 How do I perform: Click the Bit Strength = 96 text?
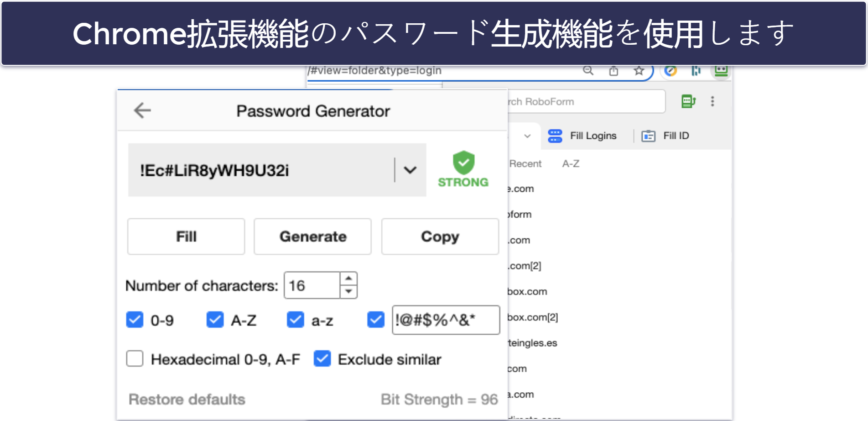coord(439,400)
